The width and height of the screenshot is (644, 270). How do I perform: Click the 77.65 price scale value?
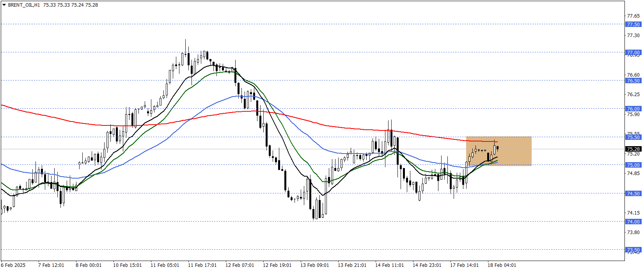tap(633, 16)
